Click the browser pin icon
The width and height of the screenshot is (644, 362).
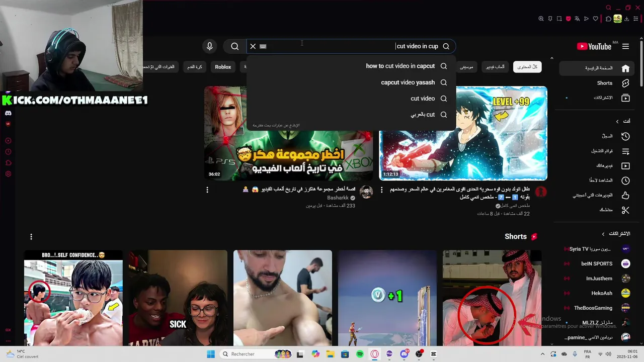(550, 19)
